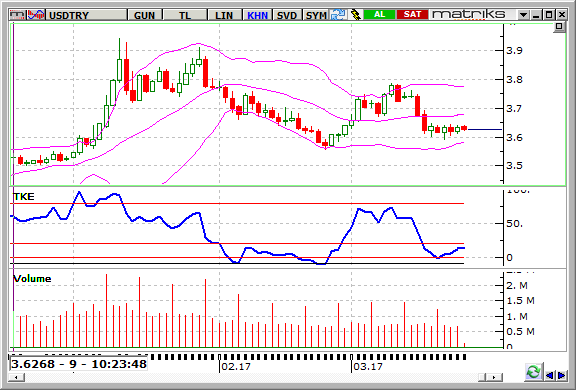The width and height of the screenshot is (576, 390).
Task: Click the Volume panel label
Action: (32, 279)
